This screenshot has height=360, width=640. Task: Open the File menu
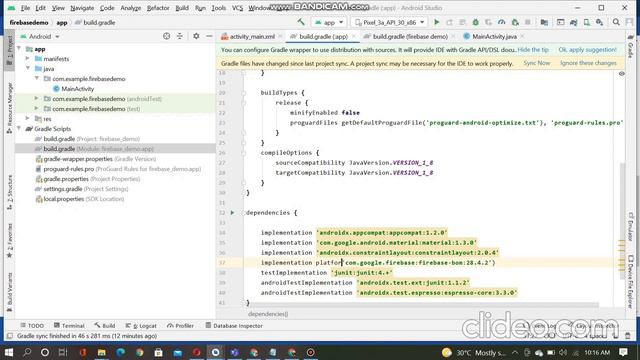[25, 8]
